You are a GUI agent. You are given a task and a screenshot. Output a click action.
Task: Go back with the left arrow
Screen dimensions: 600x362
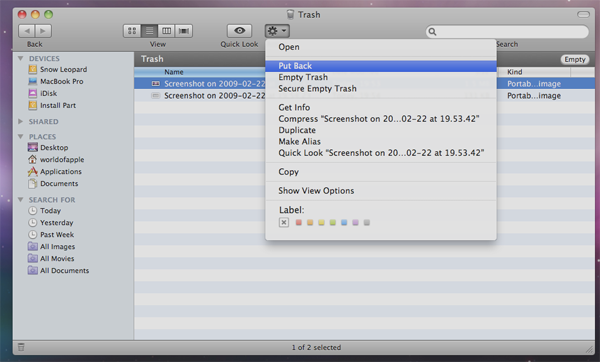(x=26, y=31)
